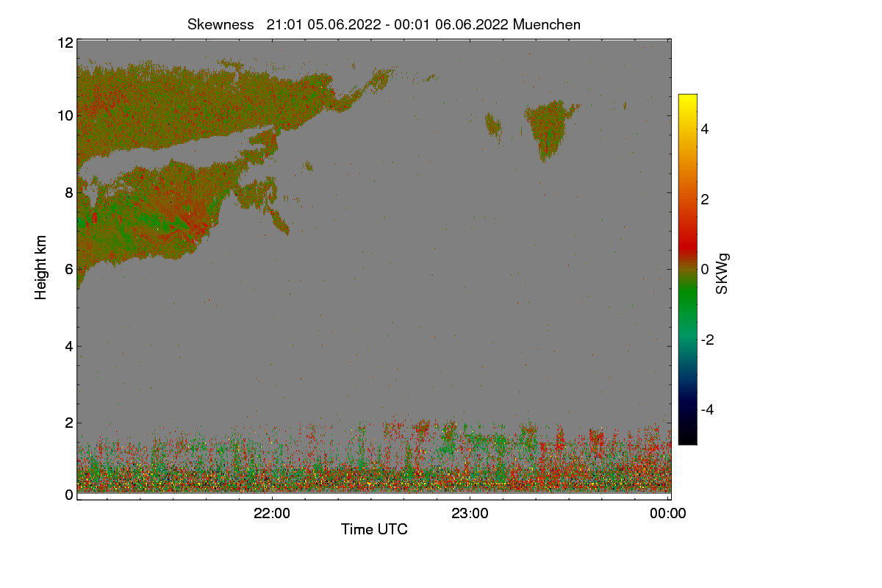The height and width of the screenshot is (588, 882).
Task: Click the 23:00 time tick label
Action: tap(470, 514)
